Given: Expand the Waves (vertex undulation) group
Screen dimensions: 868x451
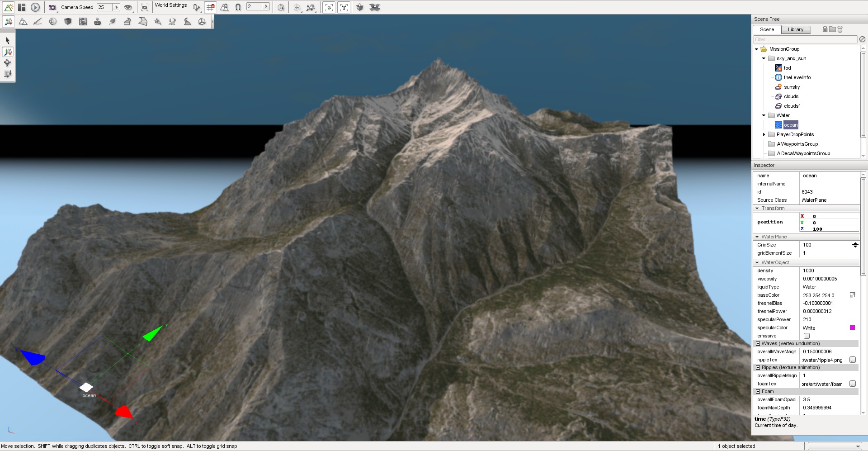Looking at the screenshot, I should pos(758,344).
